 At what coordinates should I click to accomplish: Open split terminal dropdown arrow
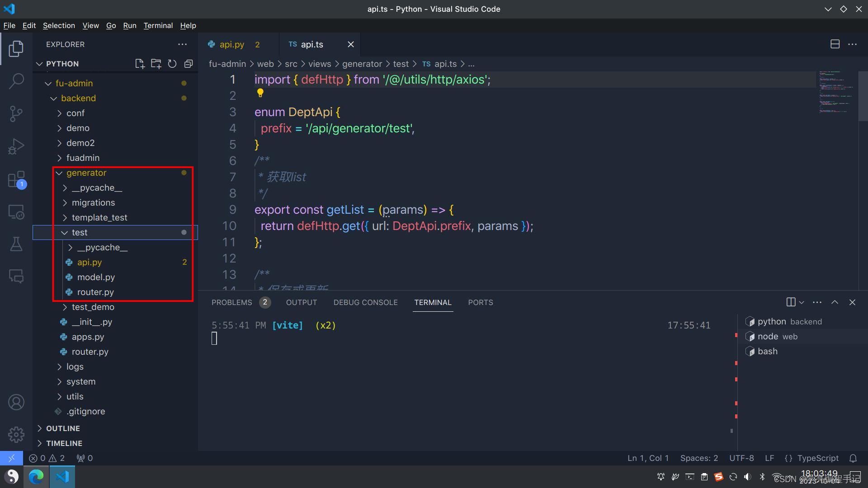click(x=802, y=302)
